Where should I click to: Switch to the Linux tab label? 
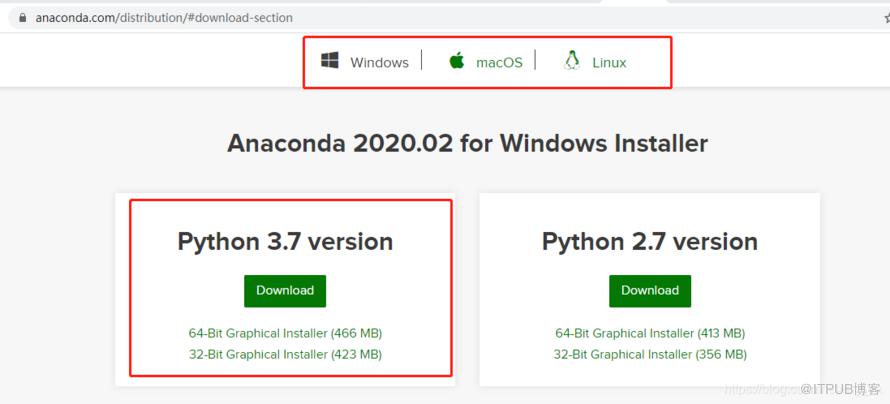click(609, 62)
